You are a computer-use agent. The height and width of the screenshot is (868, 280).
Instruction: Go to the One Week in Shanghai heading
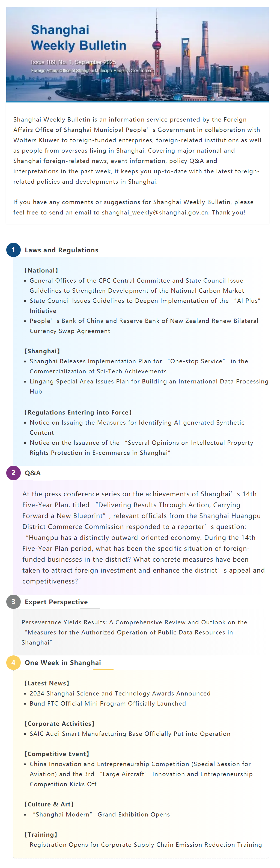63,663
